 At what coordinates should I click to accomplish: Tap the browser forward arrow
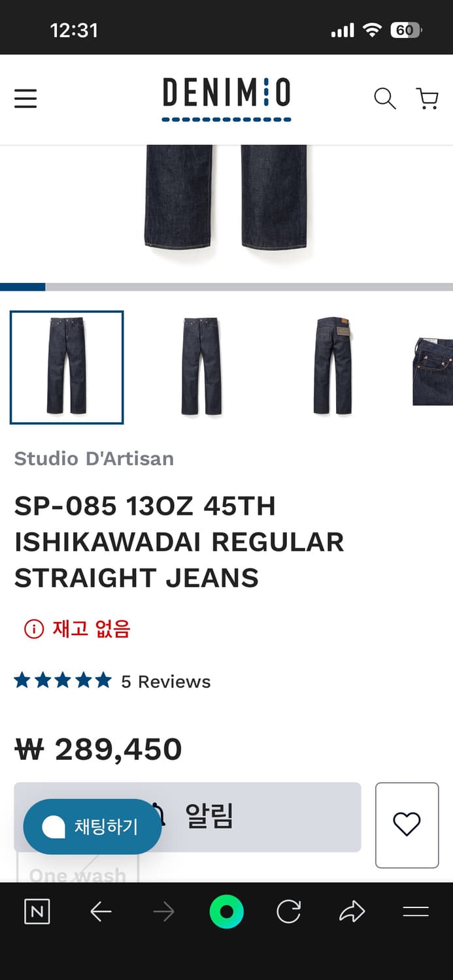163,911
